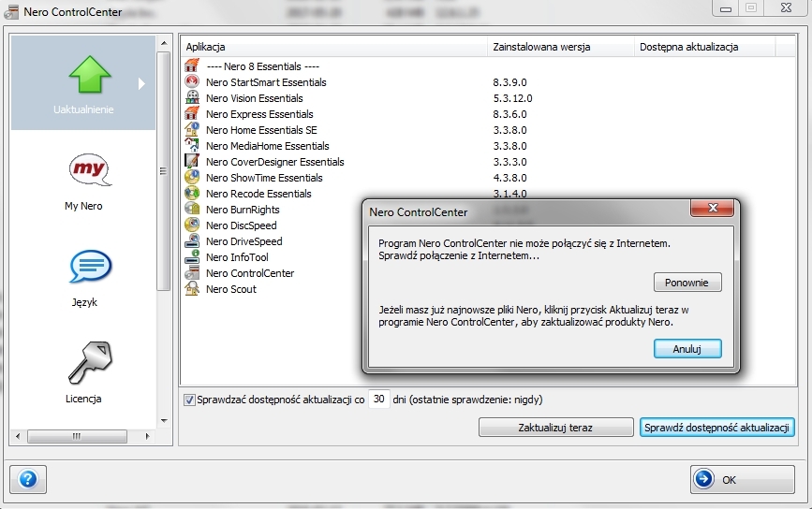This screenshot has width=812, height=509.
Task: Sort by the Aplikacja column header
Action: [x=333, y=47]
